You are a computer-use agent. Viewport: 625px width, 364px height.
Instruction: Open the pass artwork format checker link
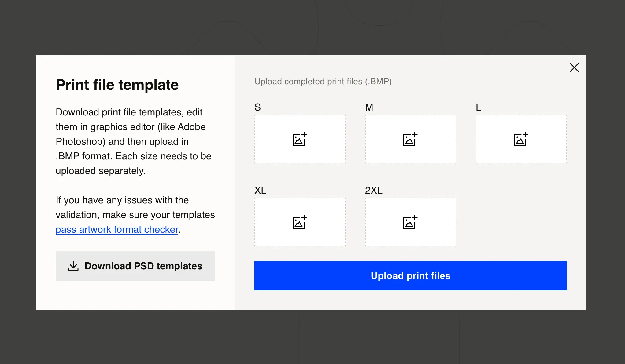click(116, 229)
